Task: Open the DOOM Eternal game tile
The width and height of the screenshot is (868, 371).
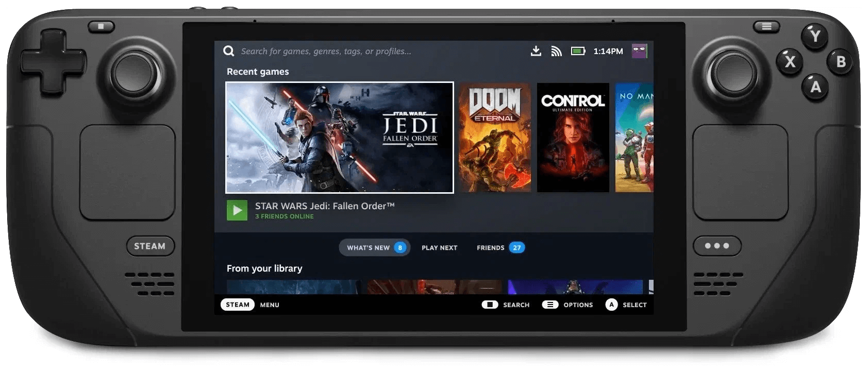Action: point(495,138)
